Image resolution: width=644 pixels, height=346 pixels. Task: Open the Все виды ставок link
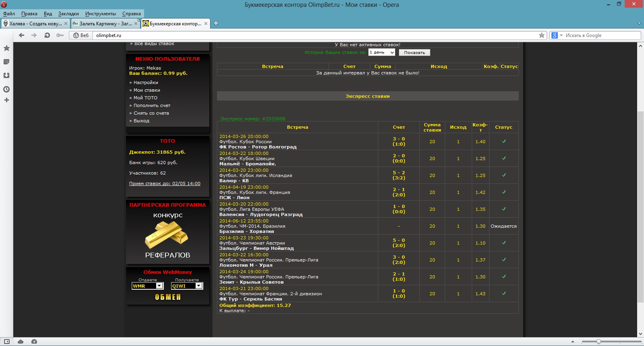[x=154, y=44]
